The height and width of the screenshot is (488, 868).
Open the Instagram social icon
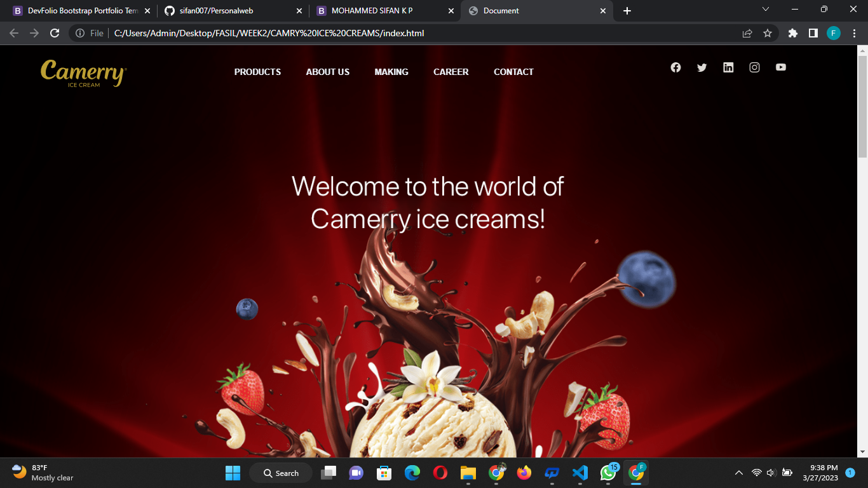(754, 67)
